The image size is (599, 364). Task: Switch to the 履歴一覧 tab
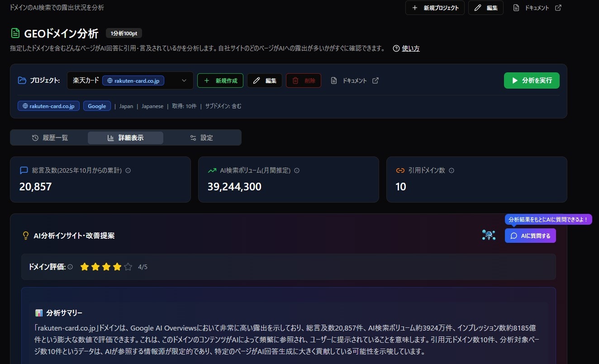click(50, 138)
